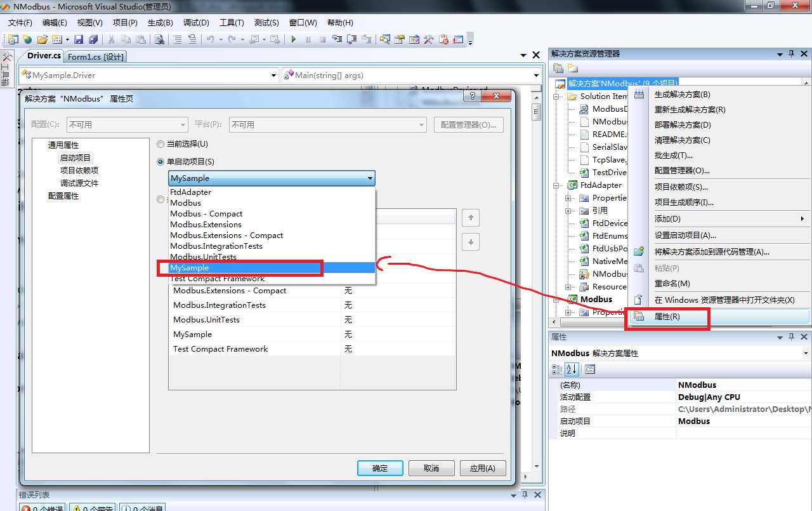Click the 启动项目 property row showing Modbus
The width and height of the screenshot is (812, 511).
[x=680, y=421]
